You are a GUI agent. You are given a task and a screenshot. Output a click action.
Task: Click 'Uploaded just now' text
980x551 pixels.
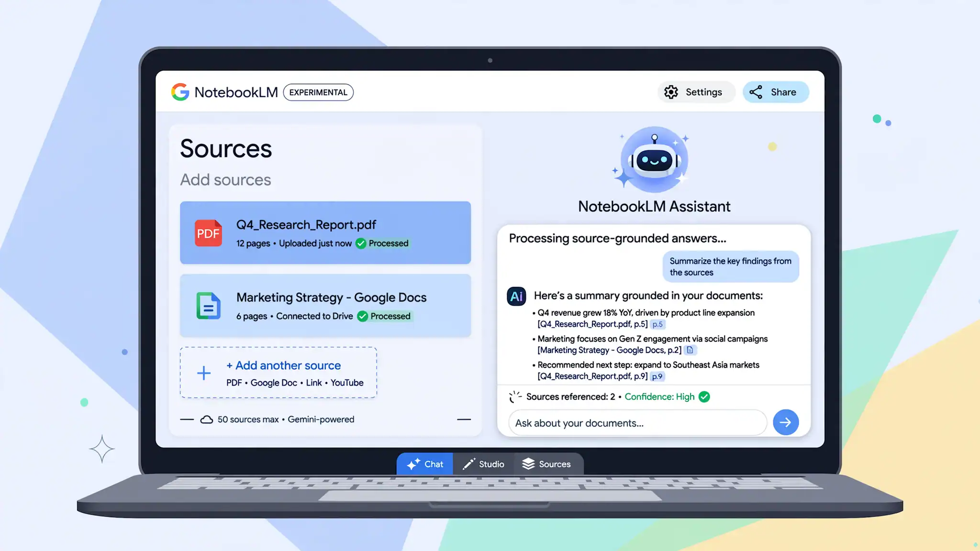tap(315, 243)
